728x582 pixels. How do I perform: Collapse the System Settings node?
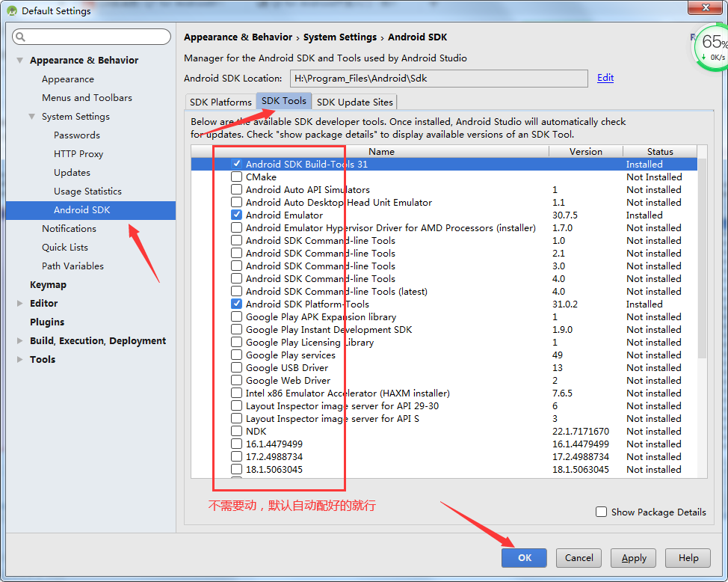[31, 117]
